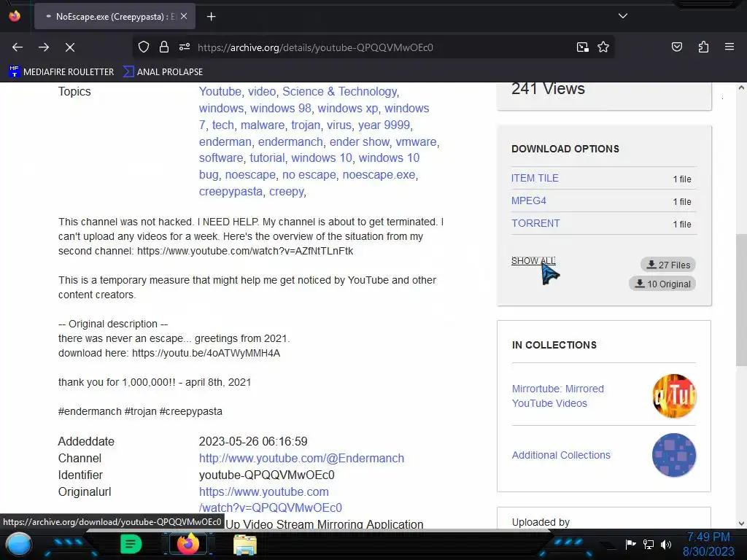Download all 27 Files button
The image size is (747, 560).
click(x=668, y=264)
